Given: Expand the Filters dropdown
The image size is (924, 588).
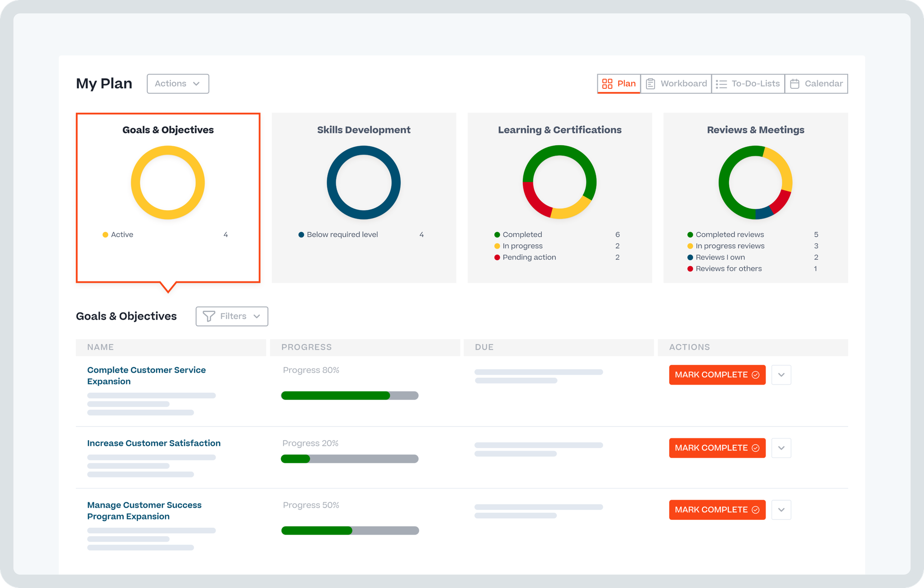Looking at the screenshot, I should point(232,316).
